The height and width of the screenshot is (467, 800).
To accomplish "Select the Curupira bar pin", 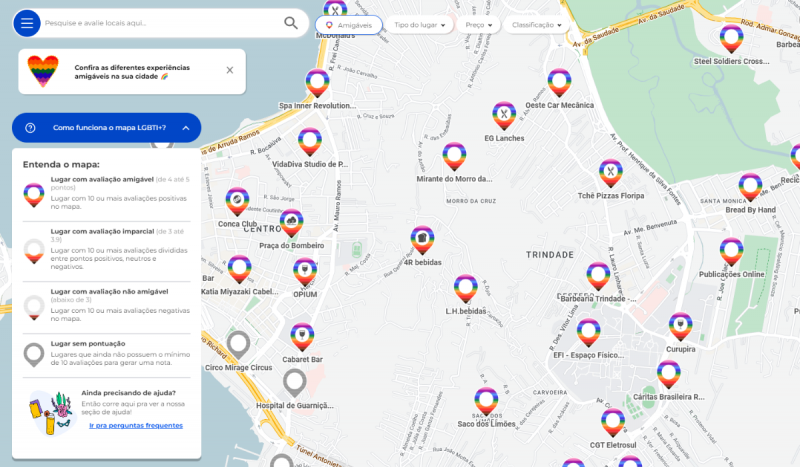I will (x=681, y=327).
